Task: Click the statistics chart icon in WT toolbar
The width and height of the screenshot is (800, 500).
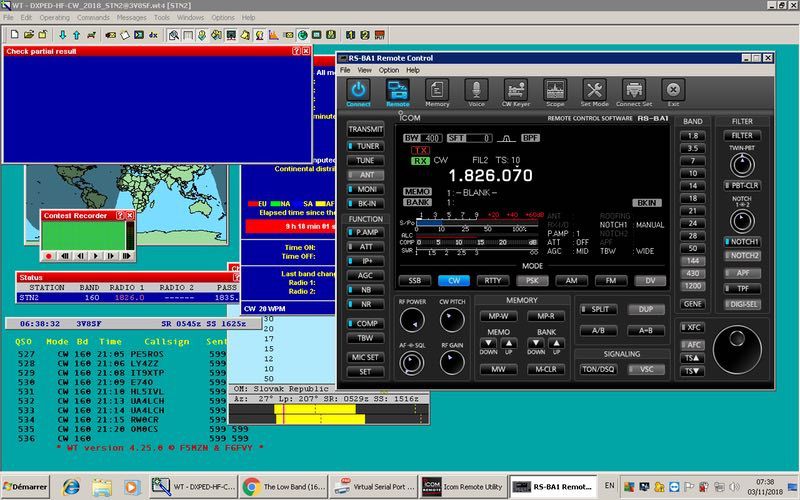Action: click(x=273, y=35)
